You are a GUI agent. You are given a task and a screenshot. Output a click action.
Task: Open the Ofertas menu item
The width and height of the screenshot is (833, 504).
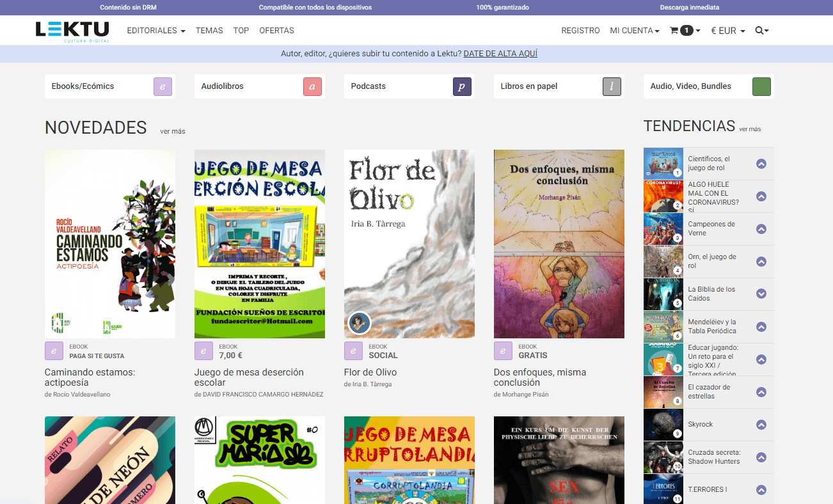pyautogui.click(x=276, y=31)
